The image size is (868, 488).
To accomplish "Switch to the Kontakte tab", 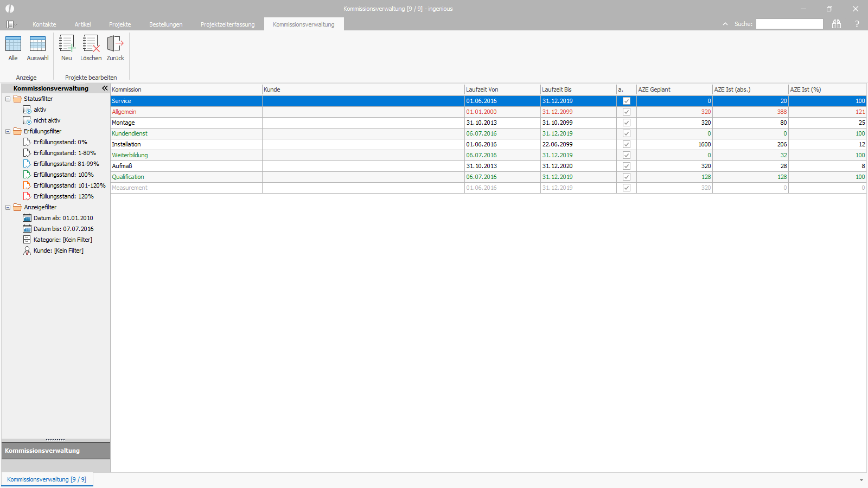I will click(x=44, y=24).
